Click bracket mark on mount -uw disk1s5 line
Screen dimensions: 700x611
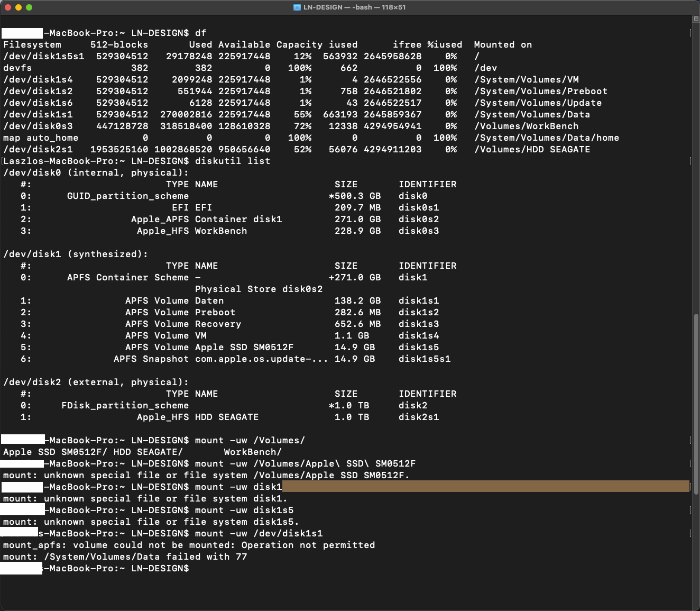[x=690, y=510]
